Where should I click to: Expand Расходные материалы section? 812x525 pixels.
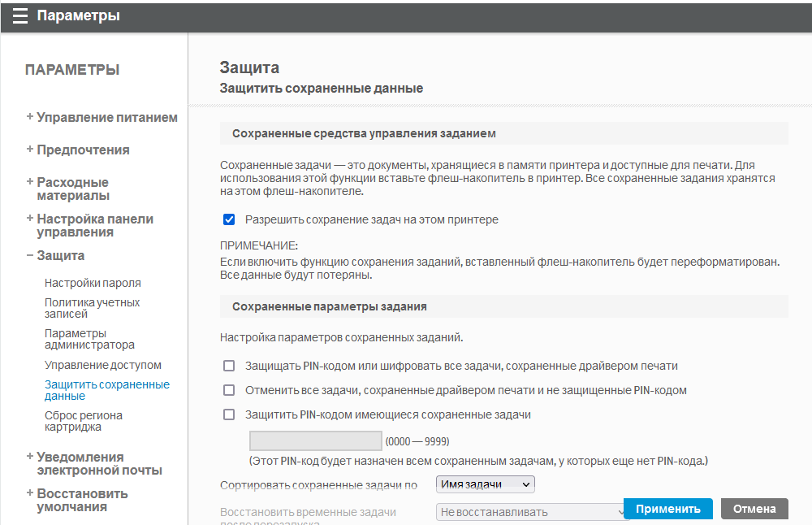[x=72, y=189]
